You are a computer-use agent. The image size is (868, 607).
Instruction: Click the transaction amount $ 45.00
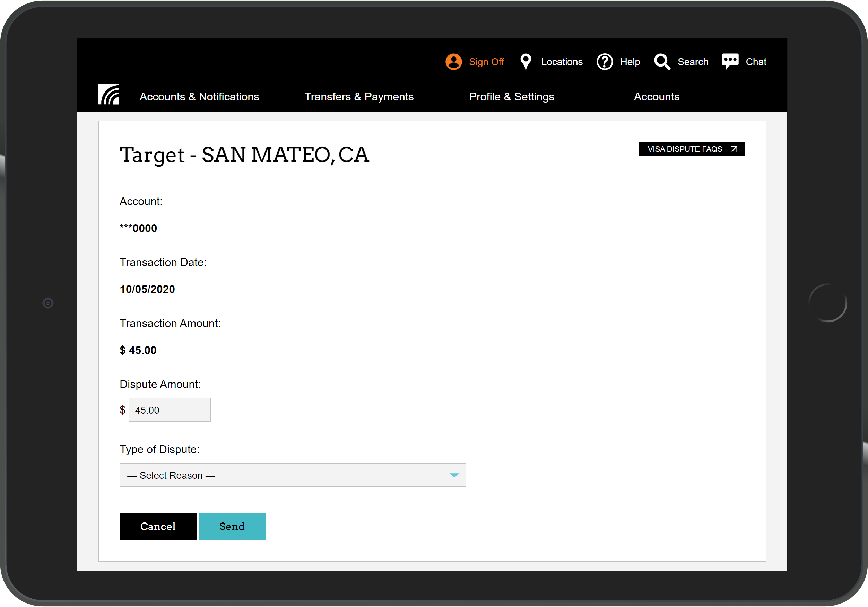(138, 350)
